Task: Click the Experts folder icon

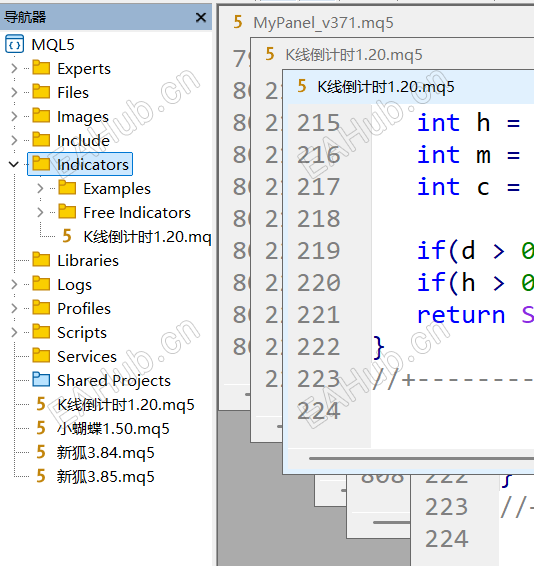Action: coord(41,68)
